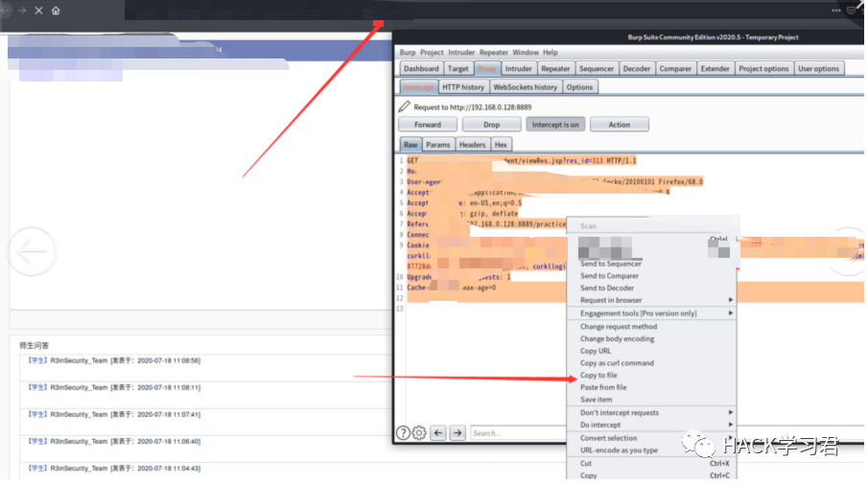868x484 pixels.
Task: Open the Project menu
Action: coord(432,52)
